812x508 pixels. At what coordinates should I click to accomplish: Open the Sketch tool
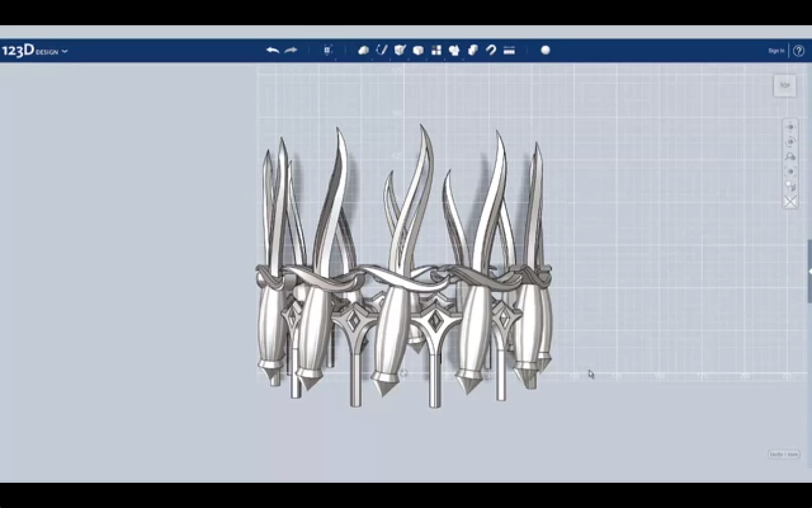(x=382, y=50)
